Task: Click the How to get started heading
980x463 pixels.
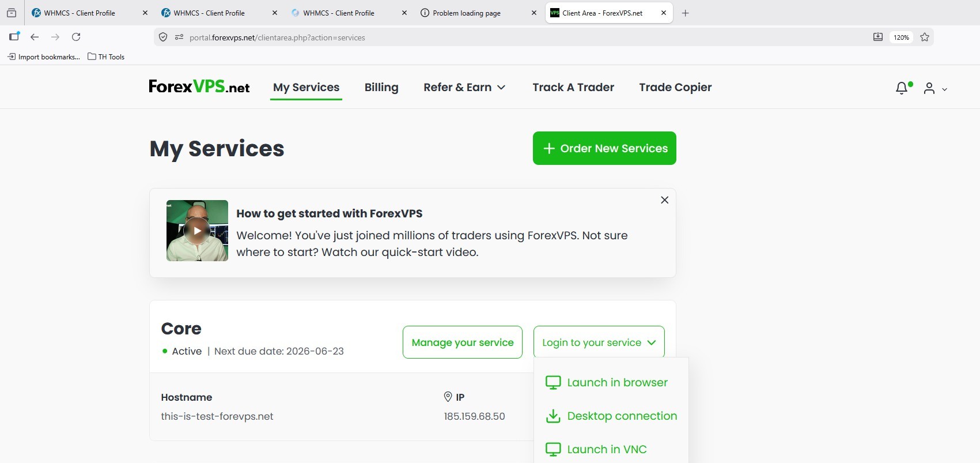Action: click(330, 213)
